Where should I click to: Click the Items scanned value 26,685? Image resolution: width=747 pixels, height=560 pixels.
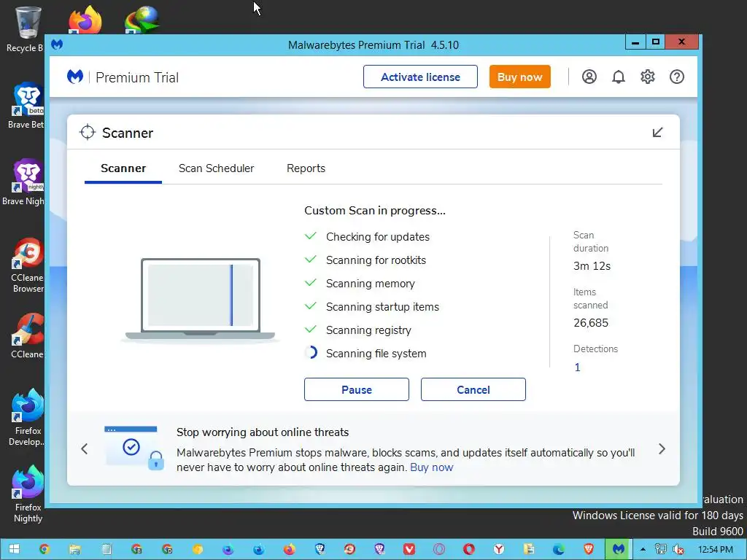point(591,323)
